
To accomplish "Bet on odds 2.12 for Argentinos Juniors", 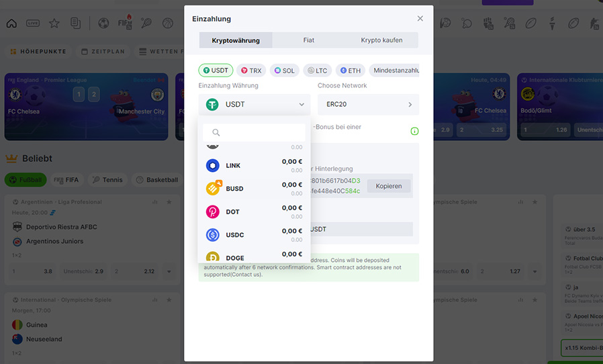I will pyautogui.click(x=134, y=271).
